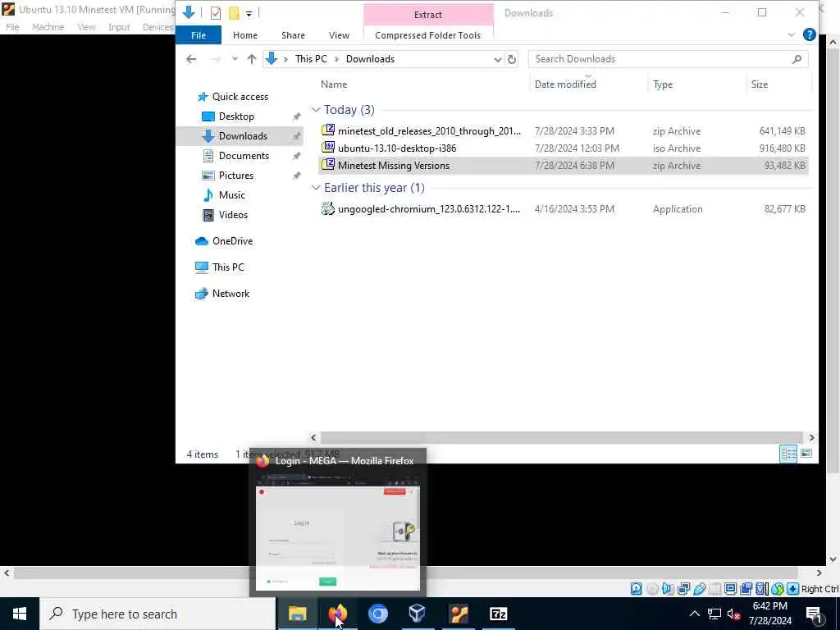Open the Home ribbon tab

(x=244, y=35)
